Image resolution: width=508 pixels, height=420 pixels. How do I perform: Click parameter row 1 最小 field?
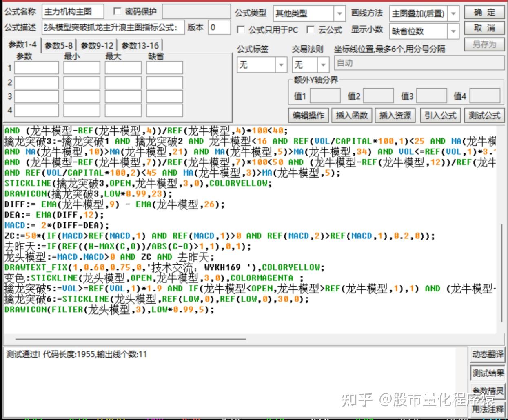tap(82, 68)
